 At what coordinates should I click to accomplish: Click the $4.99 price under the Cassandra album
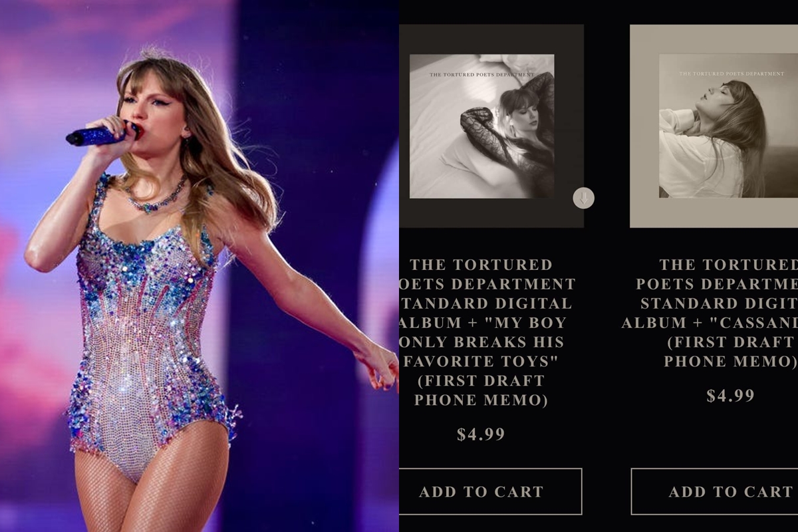(730, 396)
